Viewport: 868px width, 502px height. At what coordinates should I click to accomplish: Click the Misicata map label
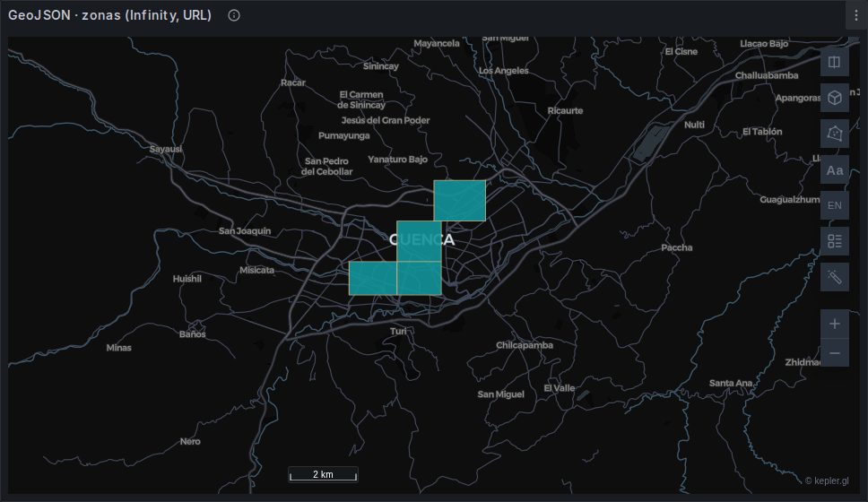click(x=256, y=270)
